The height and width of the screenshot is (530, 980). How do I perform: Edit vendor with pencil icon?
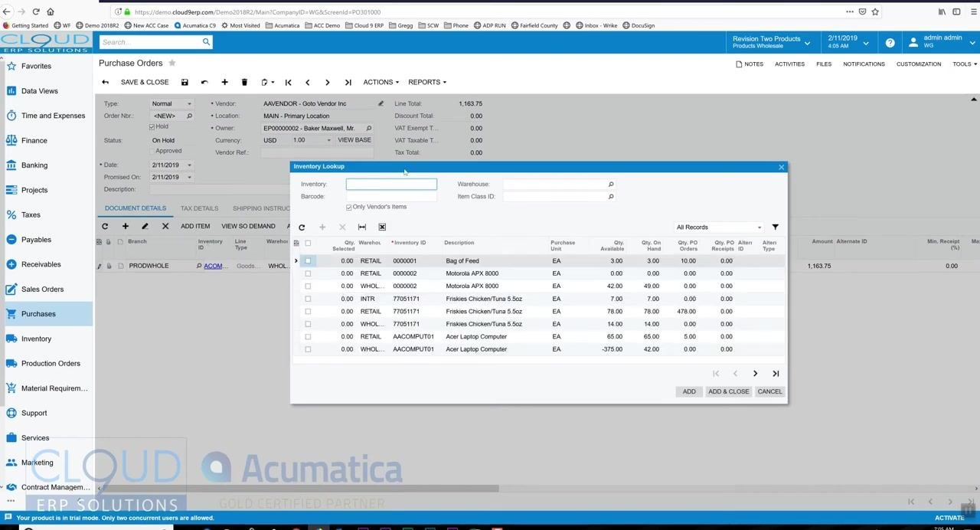[381, 103]
